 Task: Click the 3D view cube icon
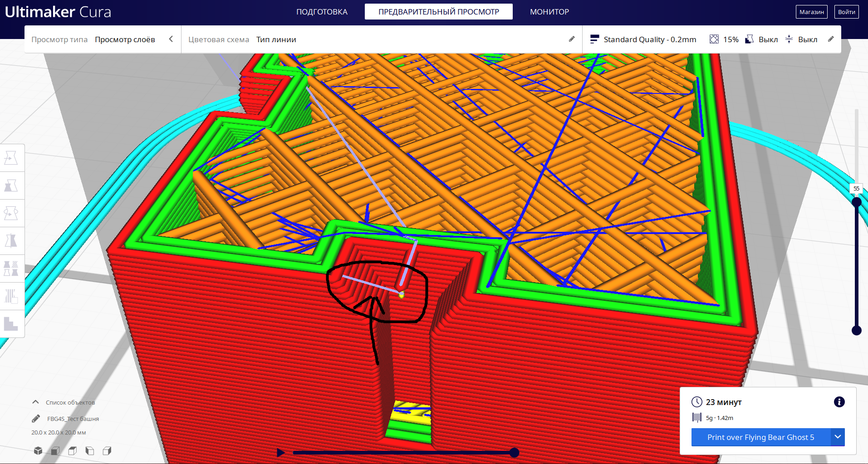pyautogui.click(x=38, y=450)
